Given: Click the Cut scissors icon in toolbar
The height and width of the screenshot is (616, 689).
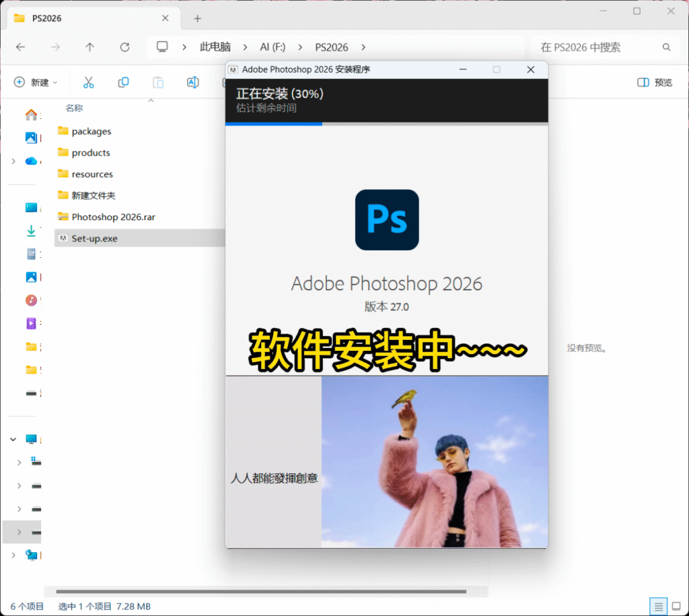Looking at the screenshot, I should (x=88, y=82).
